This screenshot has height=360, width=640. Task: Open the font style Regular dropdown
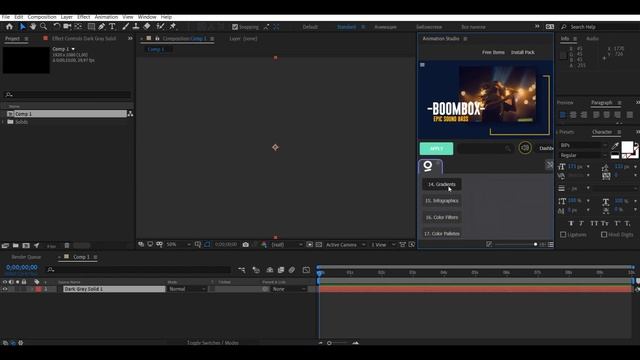click(x=583, y=156)
